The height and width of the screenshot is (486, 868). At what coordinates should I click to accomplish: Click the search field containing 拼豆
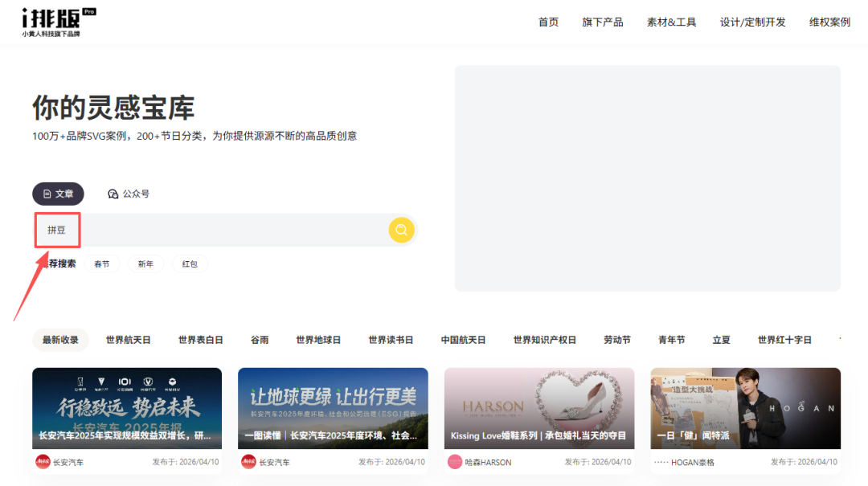click(x=225, y=230)
